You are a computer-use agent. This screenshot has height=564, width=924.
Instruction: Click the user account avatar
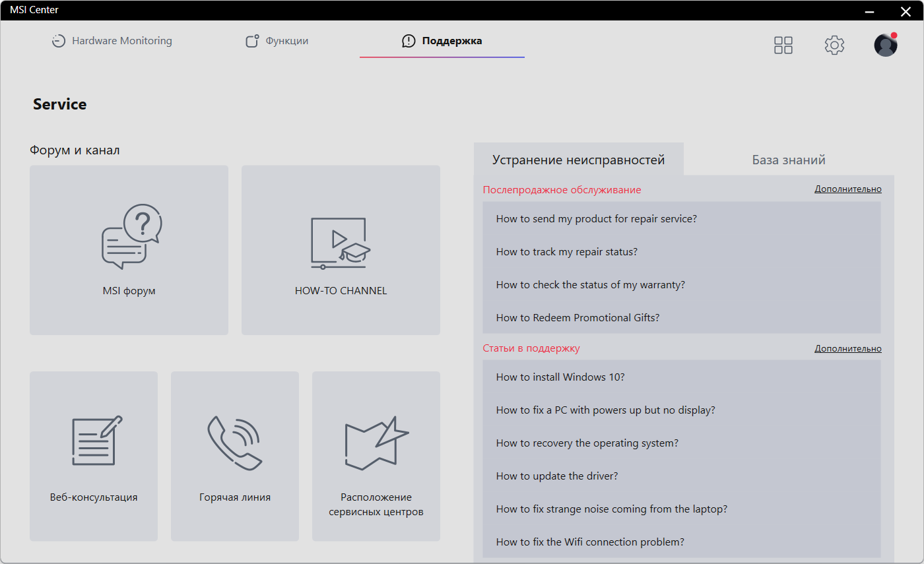tap(886, 45)
